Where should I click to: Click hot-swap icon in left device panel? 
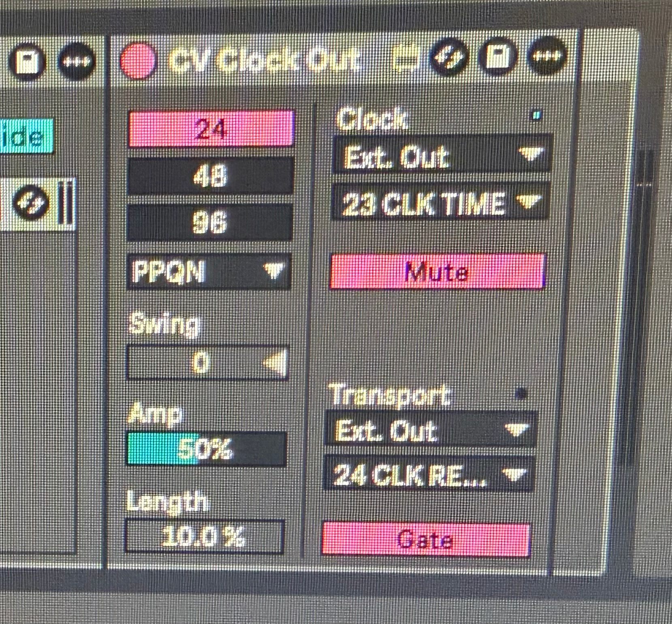click(31, 201)
